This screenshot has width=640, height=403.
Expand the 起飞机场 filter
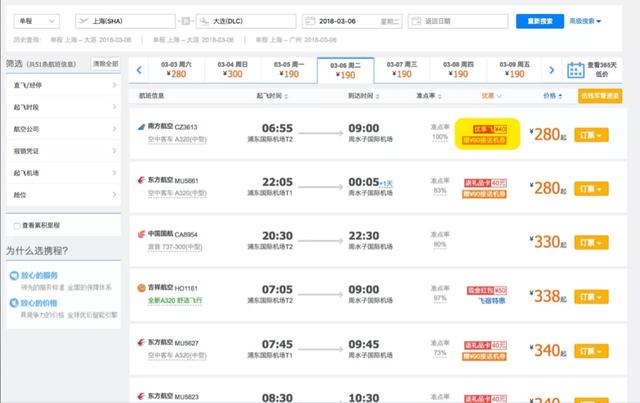point(64,173)
